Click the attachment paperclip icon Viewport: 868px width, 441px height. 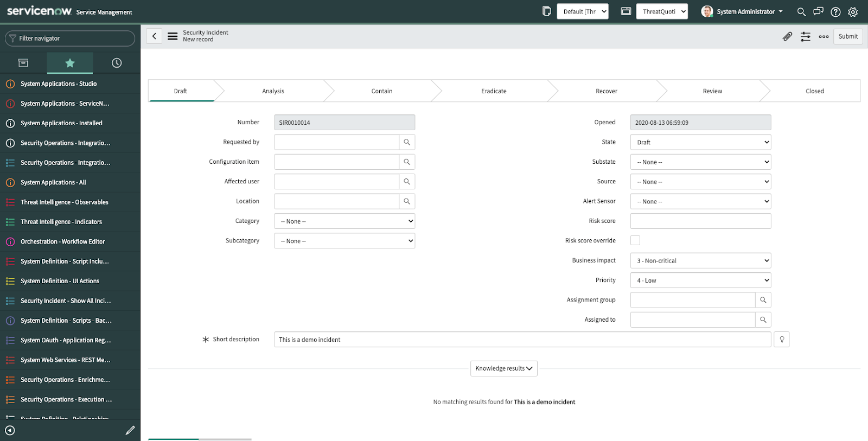coord(787,36)
